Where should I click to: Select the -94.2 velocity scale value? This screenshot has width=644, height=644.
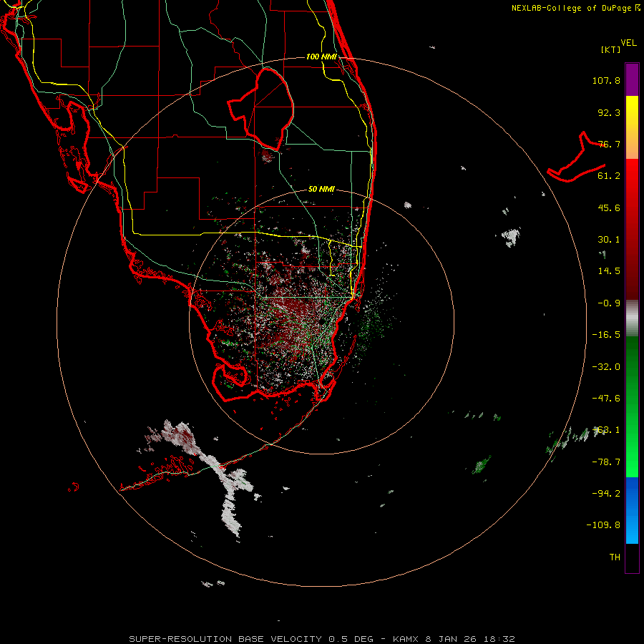click(x=606, y=493)
